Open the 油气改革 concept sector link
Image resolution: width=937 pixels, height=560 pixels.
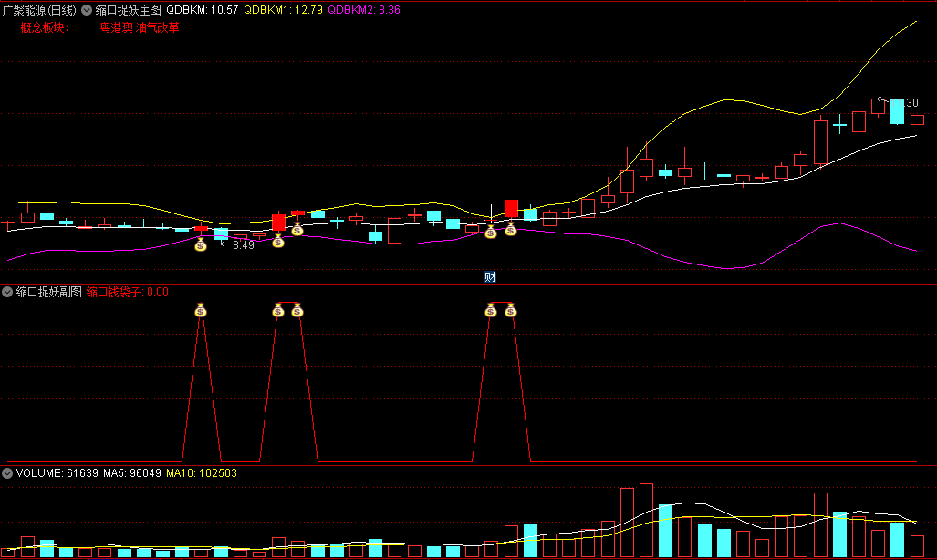[x=158, y=27]
